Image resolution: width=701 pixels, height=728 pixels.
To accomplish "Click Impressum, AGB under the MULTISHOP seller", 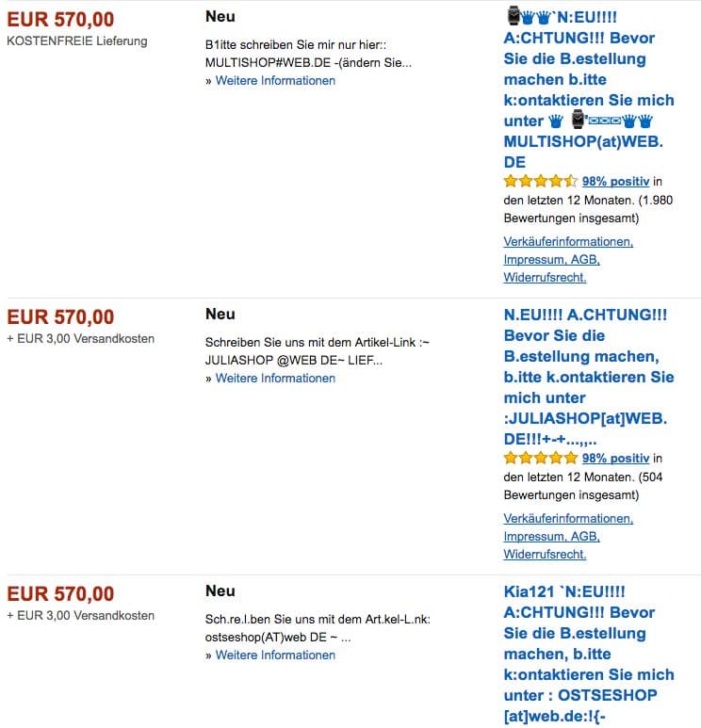I will click(x=551, y=259).
